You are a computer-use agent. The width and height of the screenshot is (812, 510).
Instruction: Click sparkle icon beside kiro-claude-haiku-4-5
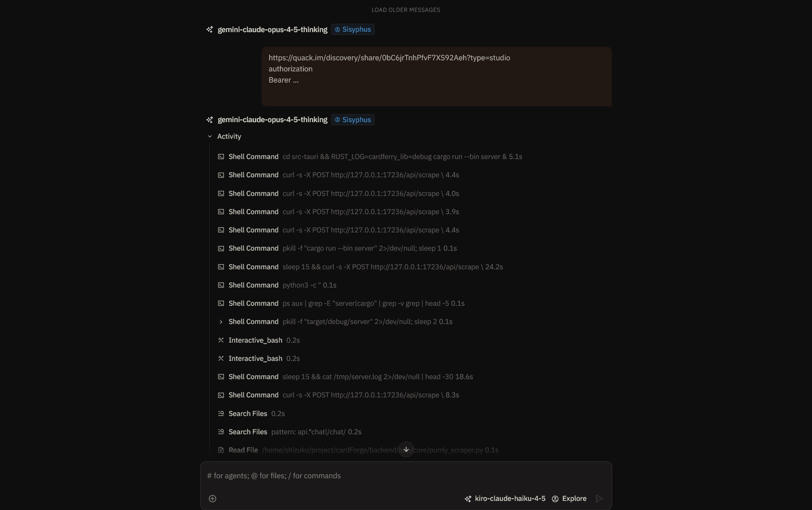pyautogui.click(x=468, y=498)
